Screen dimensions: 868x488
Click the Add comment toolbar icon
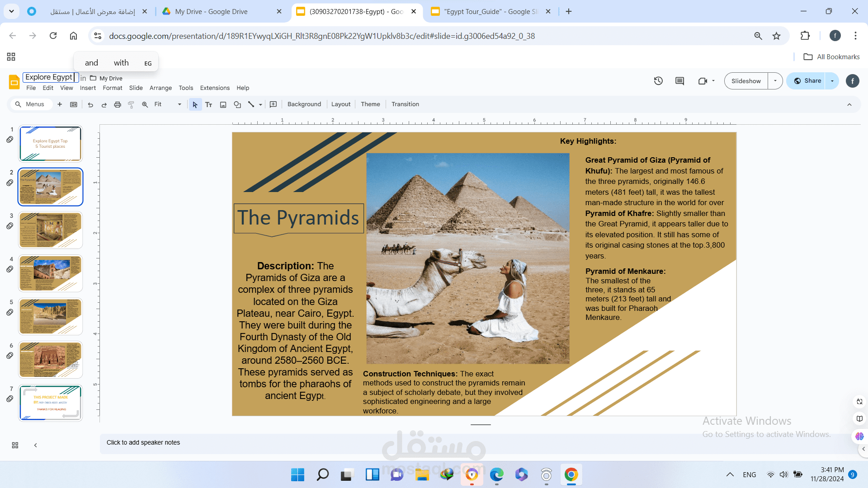click(274, 104)
